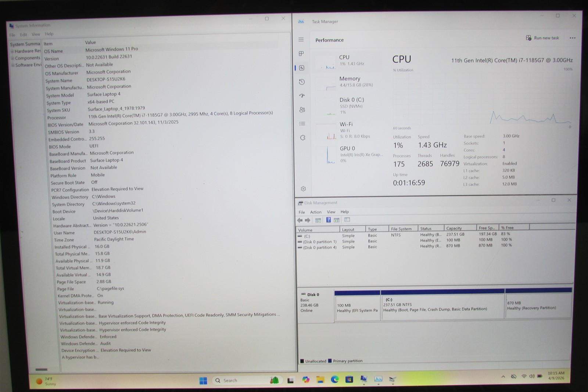Click Show/Hide Action Pane toolbar icon
Viewport: 588px width, 392px height.
[x=337, y=220]
